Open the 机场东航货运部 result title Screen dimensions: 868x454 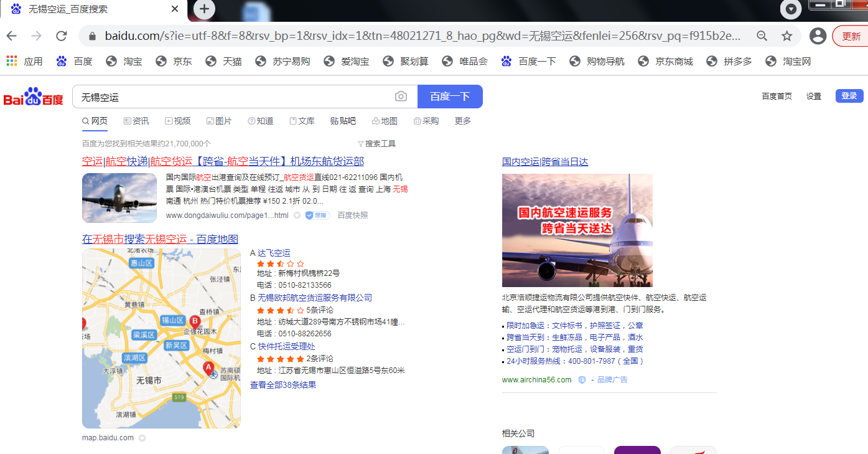223,161
